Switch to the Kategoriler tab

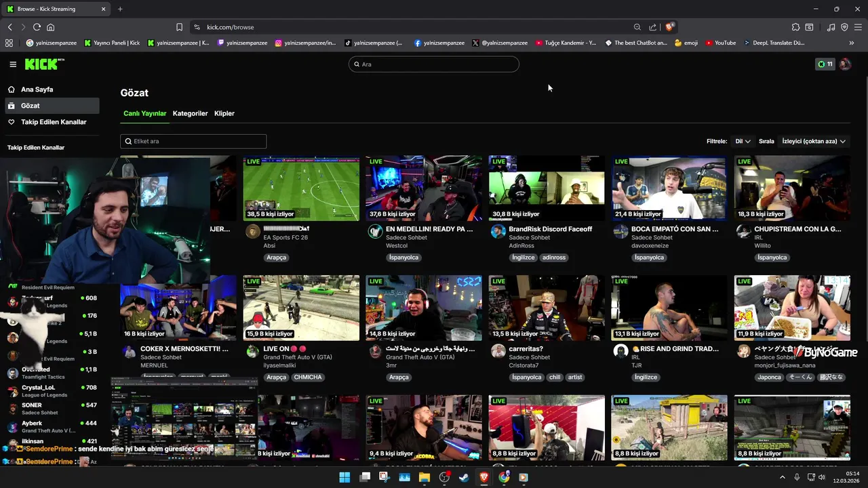click(190, 113)
